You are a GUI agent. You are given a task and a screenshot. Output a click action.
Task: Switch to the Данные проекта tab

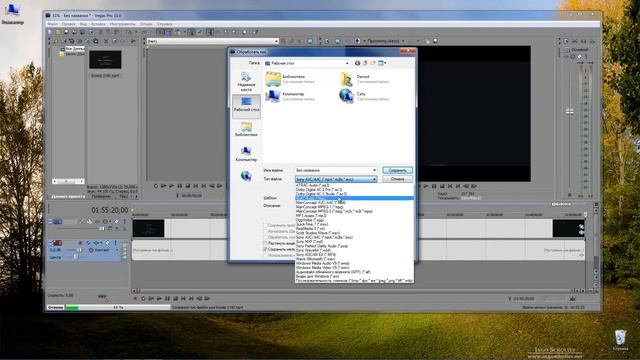(x=68, y=196)
